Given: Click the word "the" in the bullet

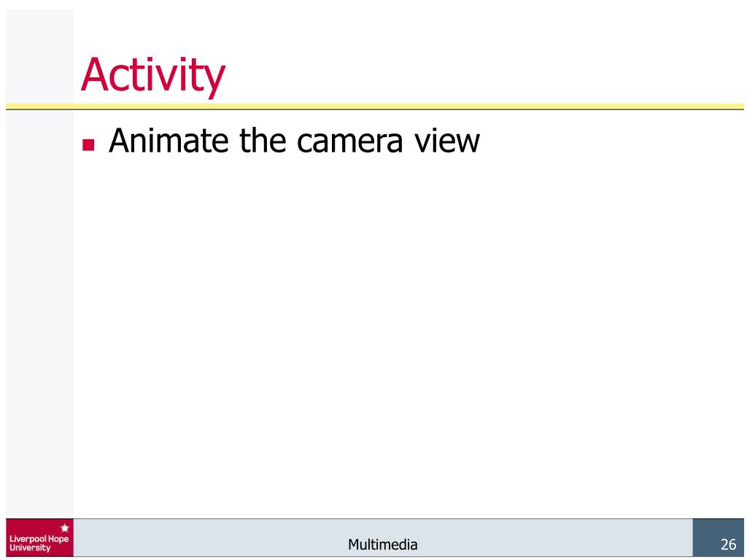Looking at the screenshot, I should coord(263,141).
